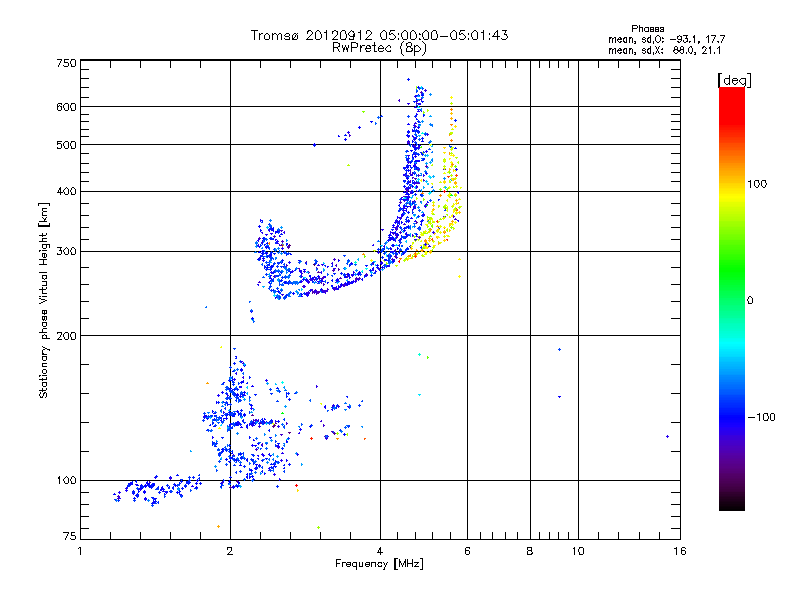Viewport: 800px width, 600px height.
Task: Click y-axis tick label '300'
Action: (66, 252)
